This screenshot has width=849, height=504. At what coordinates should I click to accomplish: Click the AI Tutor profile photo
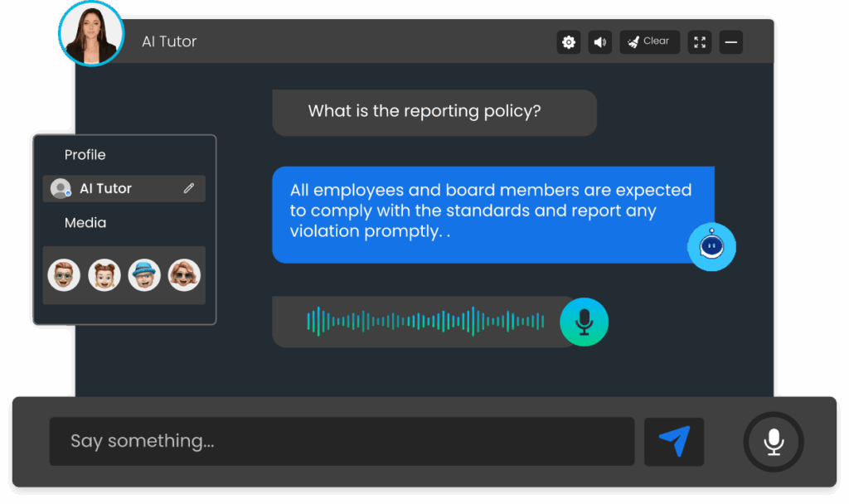pyautogui.click(x=91, y=34)
